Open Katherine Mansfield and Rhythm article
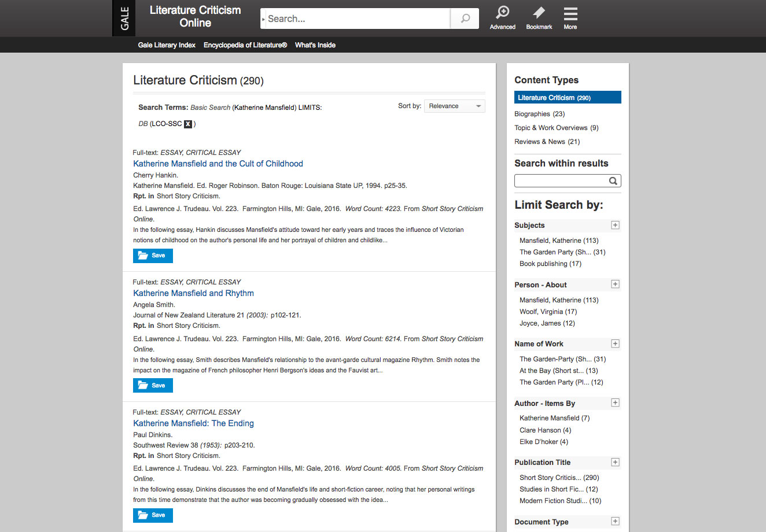This screenshot has width=766, height=532. 194,293
